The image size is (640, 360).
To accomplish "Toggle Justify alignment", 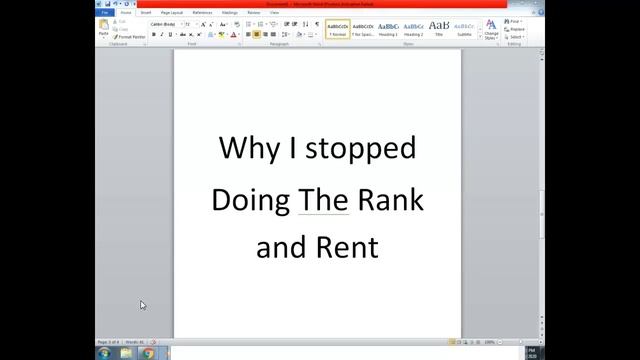I will tap(273, 35).
